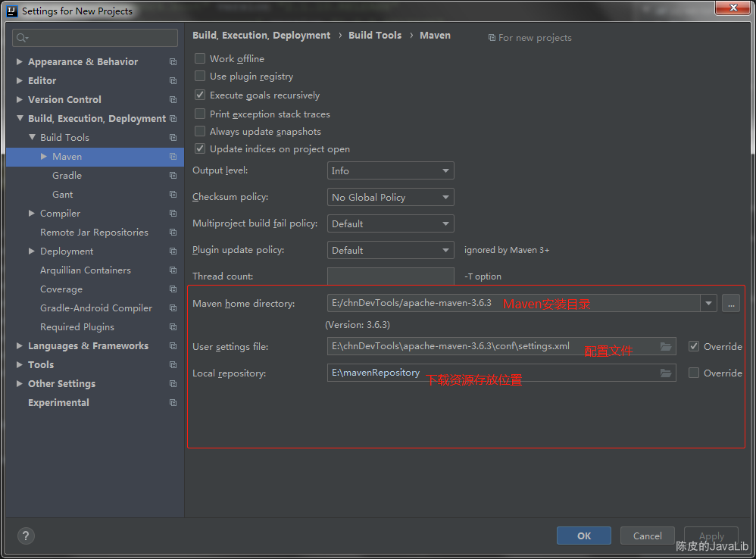756x559 pixels.
Task: Select Coverage in settings tree
Action: tap(61, 289)
